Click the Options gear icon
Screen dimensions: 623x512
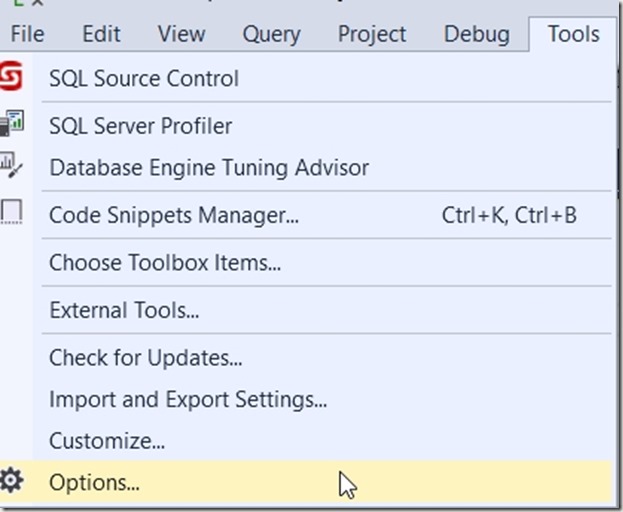11,482
